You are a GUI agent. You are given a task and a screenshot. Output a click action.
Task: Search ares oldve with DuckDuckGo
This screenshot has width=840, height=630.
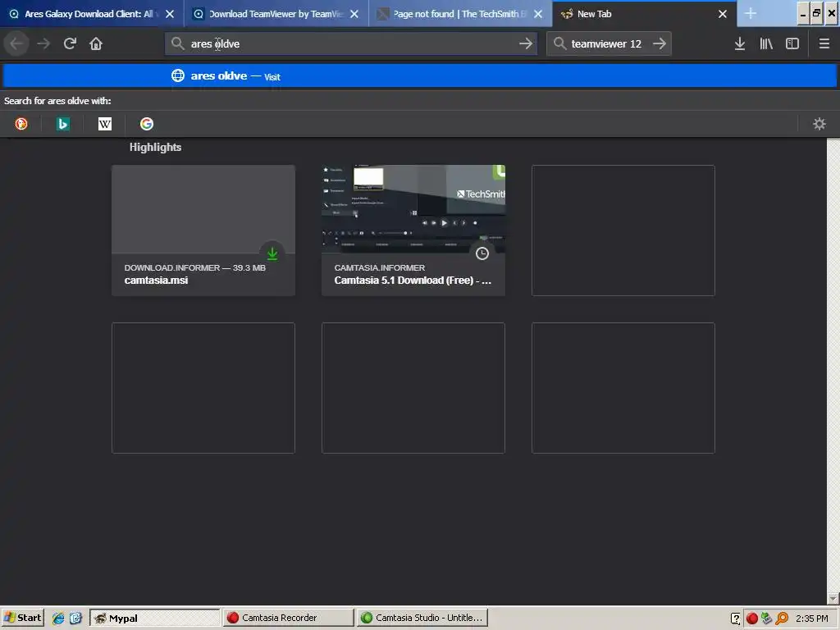pyautogui.click(x=21, y=125)
